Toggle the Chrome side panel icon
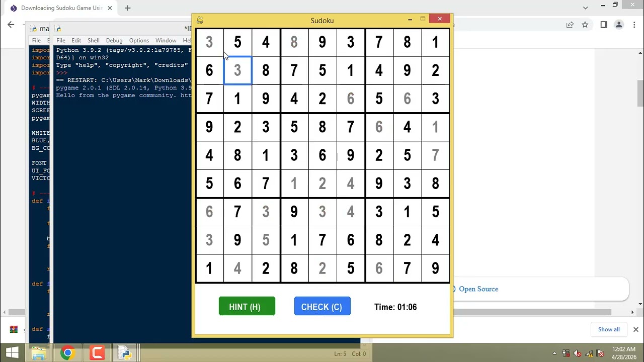644x362 pixels. pyautogui.click(x=604, y=25)
